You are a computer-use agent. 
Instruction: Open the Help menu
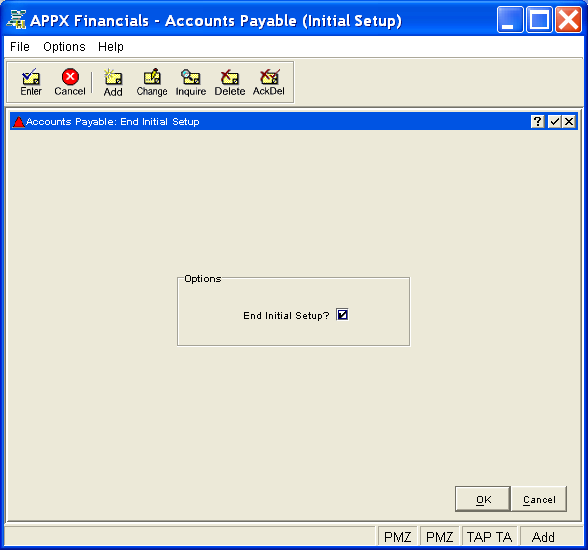111,47
